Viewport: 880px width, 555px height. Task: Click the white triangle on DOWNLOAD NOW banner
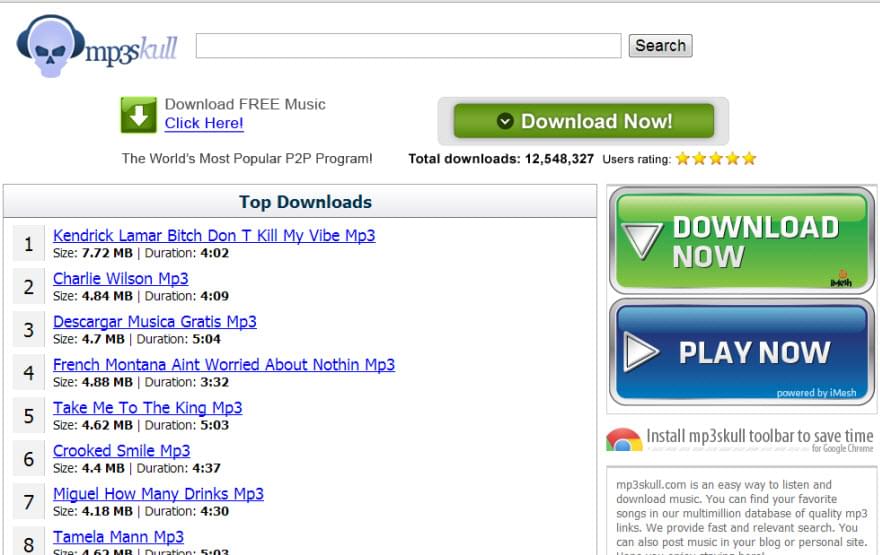pyautogui.click(x=642, y=241)
